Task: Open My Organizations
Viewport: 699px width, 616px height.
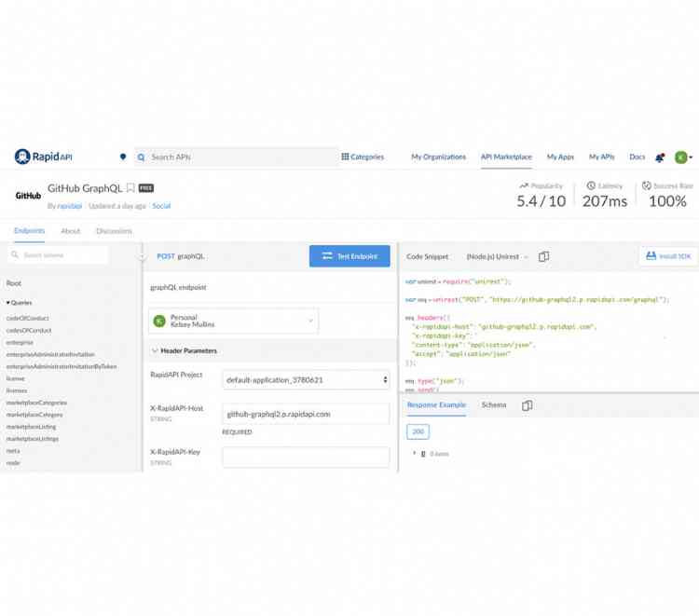Action: [438, 157]
